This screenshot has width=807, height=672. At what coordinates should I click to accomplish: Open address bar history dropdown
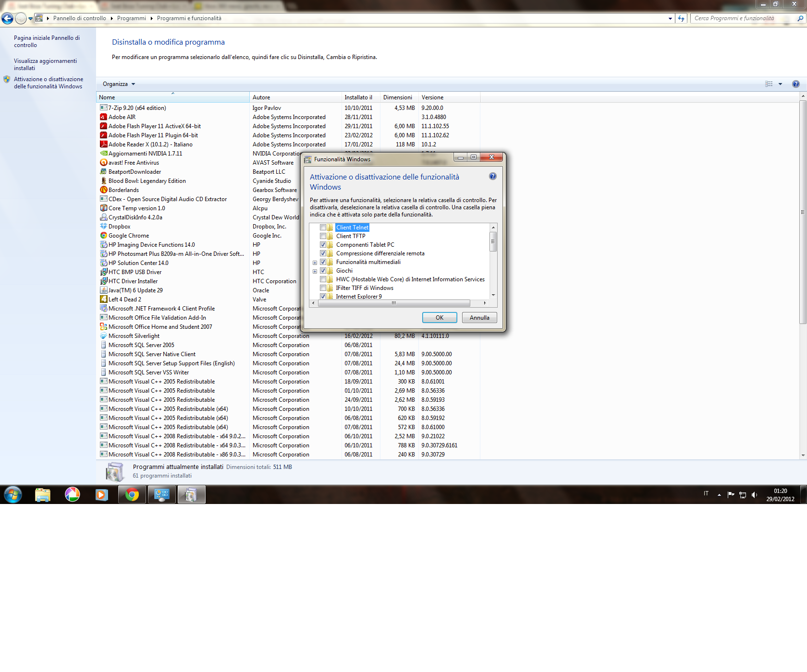[x=670, y=18]
